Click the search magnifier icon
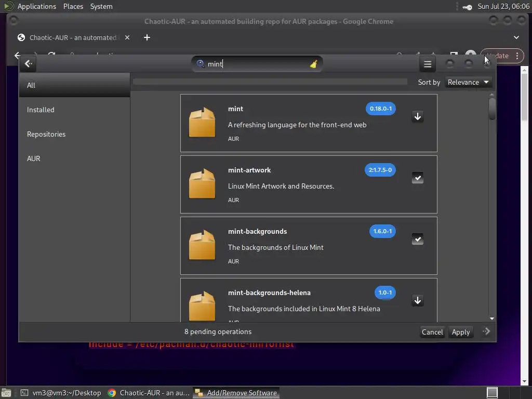 click(x=200, y=64)
